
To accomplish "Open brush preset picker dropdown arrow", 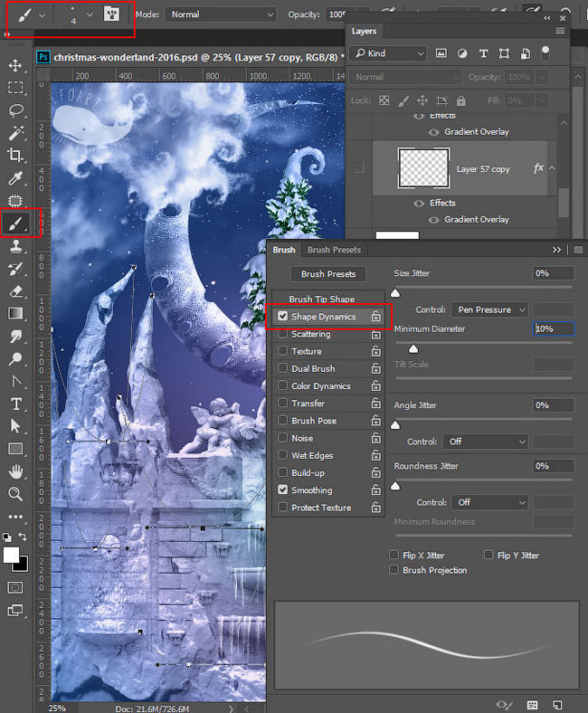I will [90, 14].
